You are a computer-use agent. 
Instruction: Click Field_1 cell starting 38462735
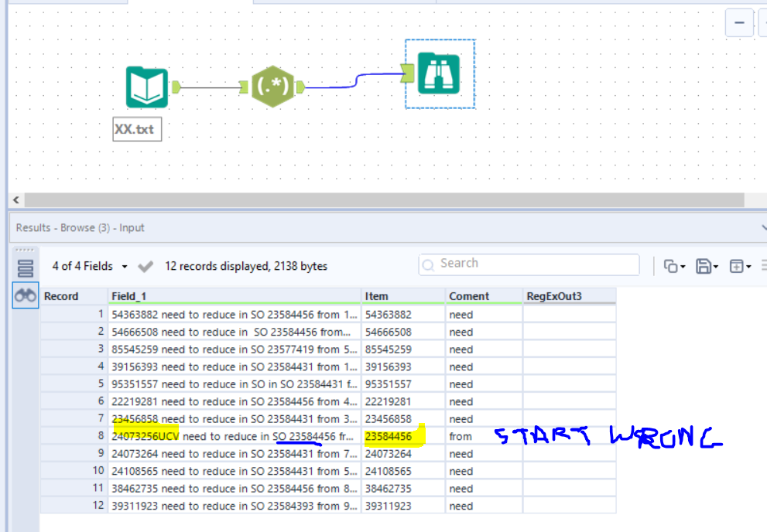coord(235,489)
